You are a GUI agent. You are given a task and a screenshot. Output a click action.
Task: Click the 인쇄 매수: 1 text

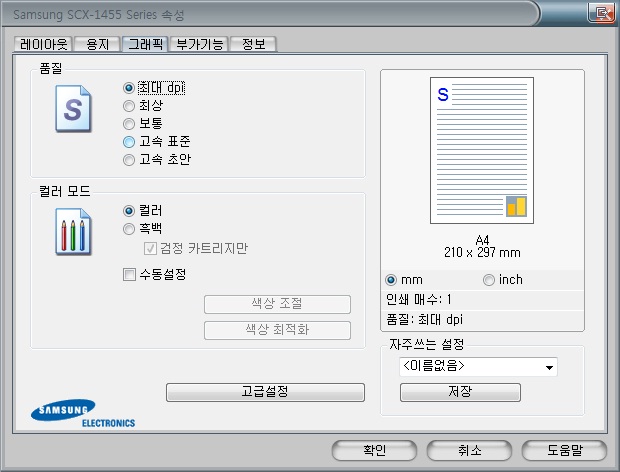coord(419,300)
